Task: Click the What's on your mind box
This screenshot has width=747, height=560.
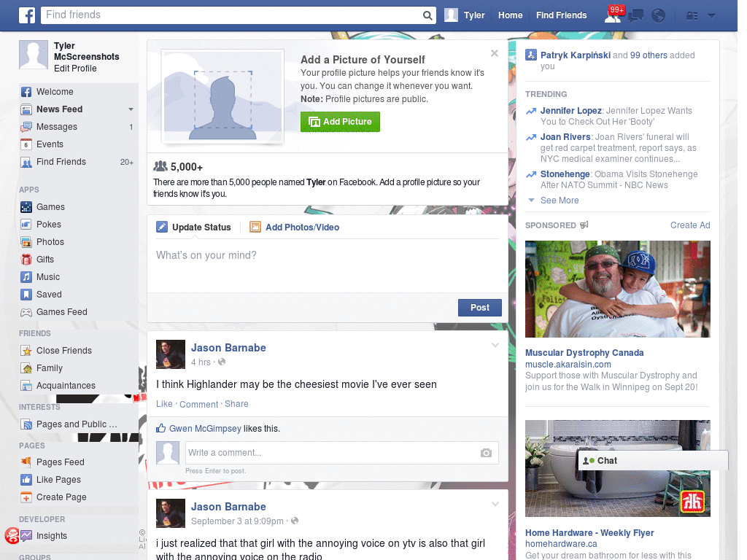Action: click(328, 265)
